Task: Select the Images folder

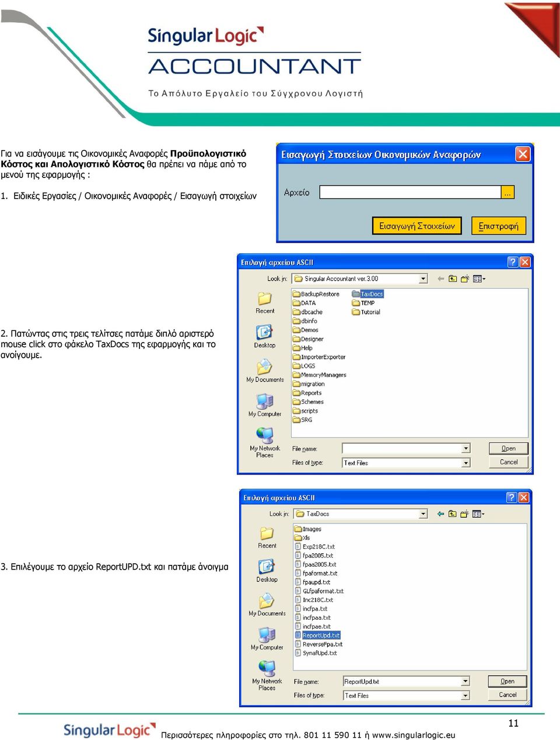Action: click(x=308, y=529)
